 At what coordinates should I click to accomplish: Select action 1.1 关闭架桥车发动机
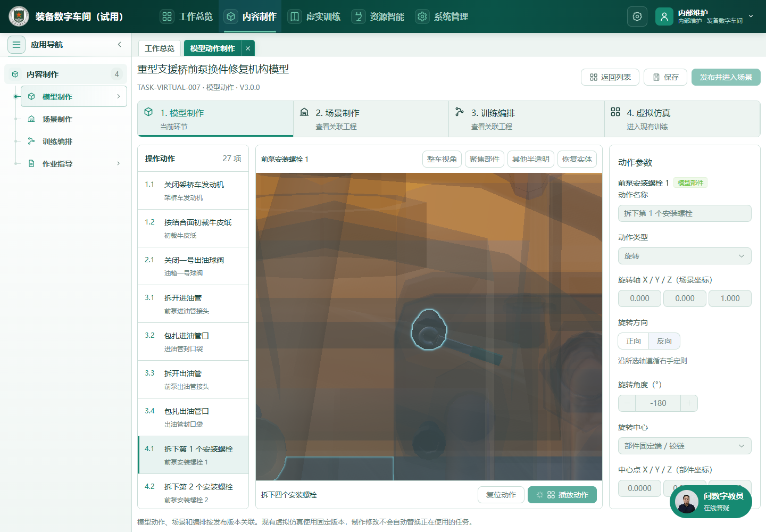193,190
